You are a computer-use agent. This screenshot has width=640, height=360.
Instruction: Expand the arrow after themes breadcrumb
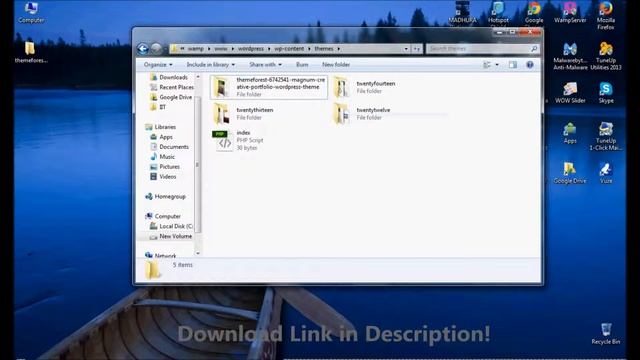coord(339,49)
